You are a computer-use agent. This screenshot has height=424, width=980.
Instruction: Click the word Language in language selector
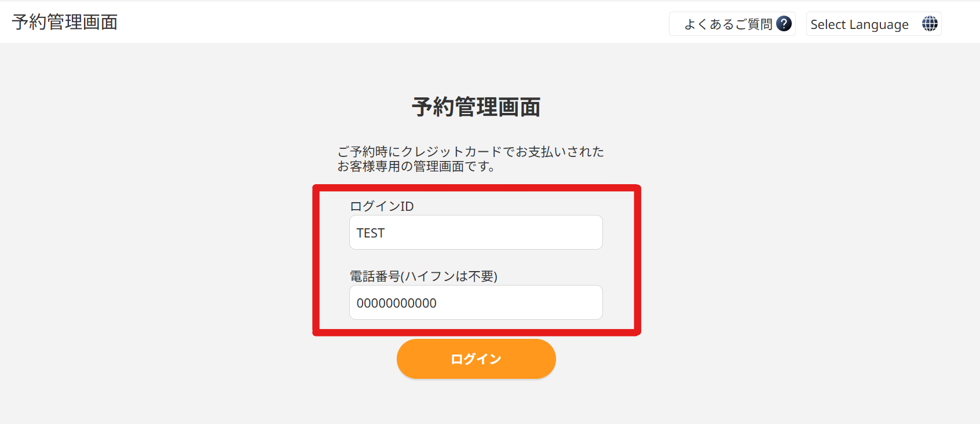click(x=879, y=25)
